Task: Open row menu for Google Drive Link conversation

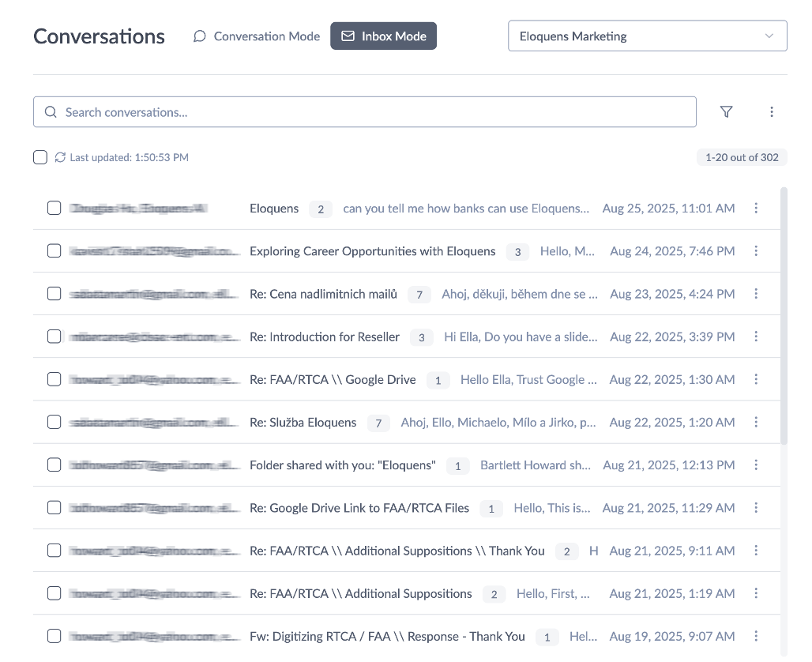Action: [x=756, y=508]
